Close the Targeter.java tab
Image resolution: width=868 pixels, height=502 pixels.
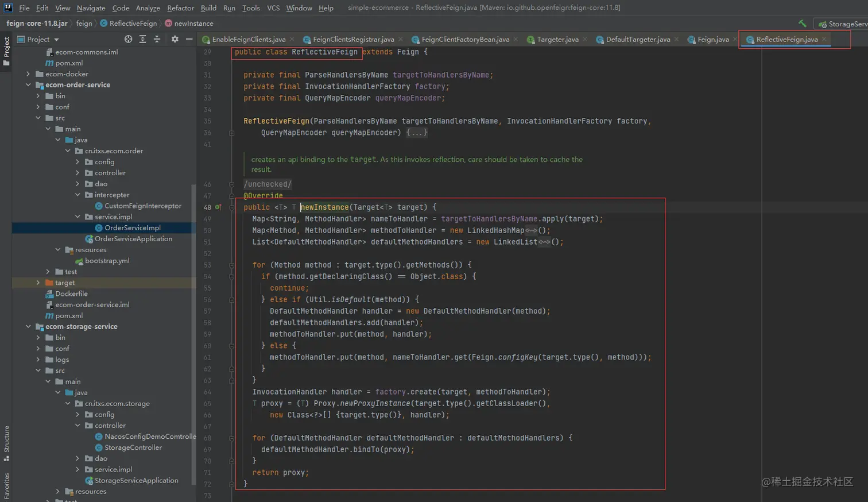(585, 39)
